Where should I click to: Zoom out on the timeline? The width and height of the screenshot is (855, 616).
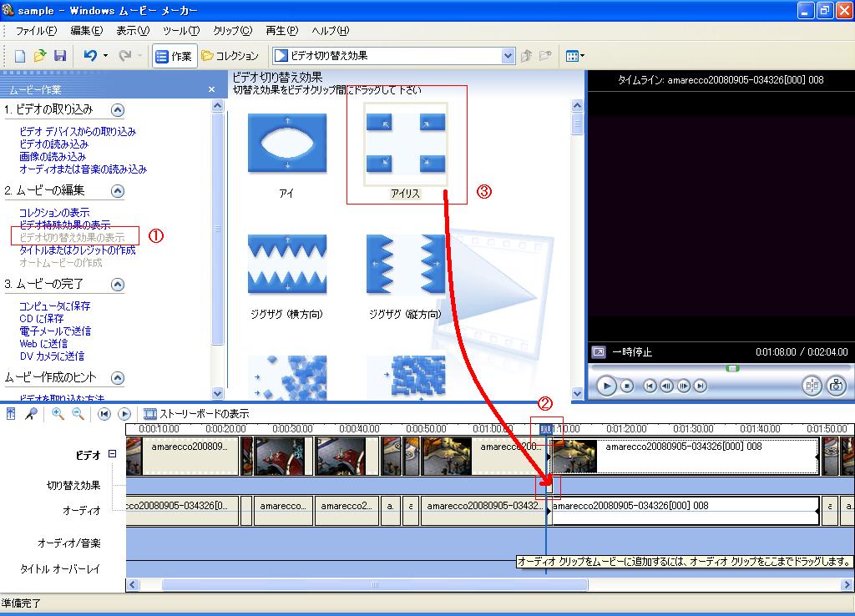point(78,414)
